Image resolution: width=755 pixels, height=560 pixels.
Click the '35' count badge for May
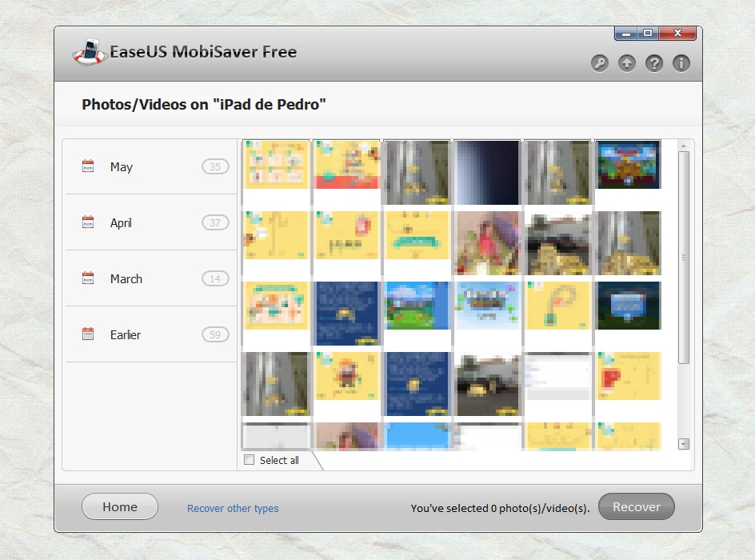[215, 166]
